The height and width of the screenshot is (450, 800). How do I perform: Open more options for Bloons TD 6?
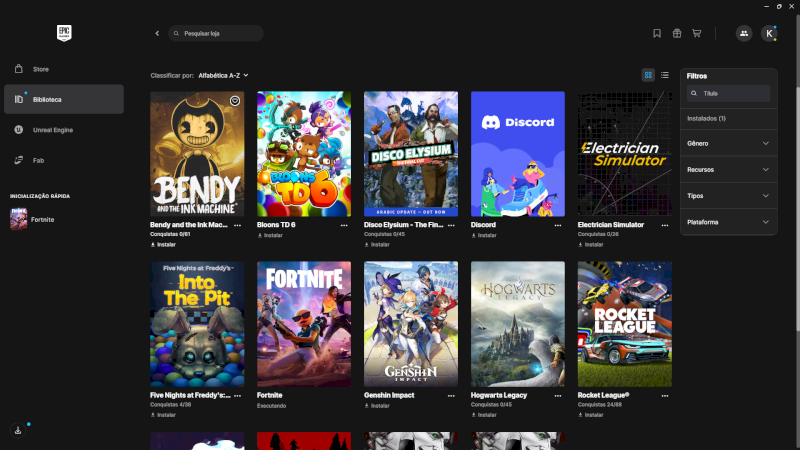(x=344, y=225)
